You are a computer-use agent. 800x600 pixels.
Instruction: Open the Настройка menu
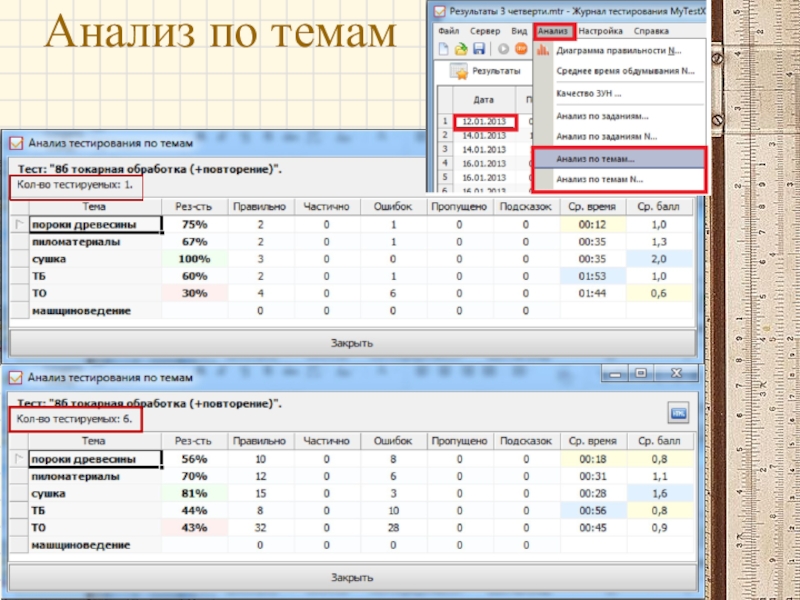[x=601, y=31]
